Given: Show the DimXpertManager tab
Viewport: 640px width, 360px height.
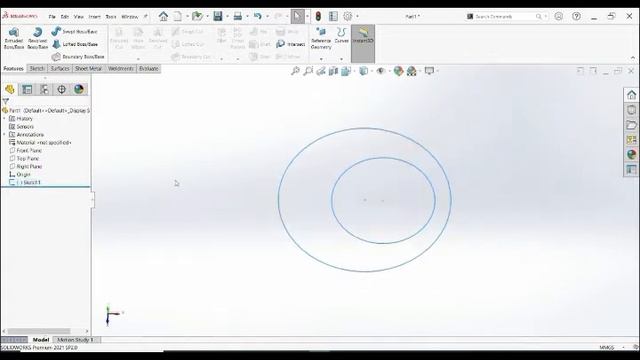Looking at the screenshot, I should [62, 89].
